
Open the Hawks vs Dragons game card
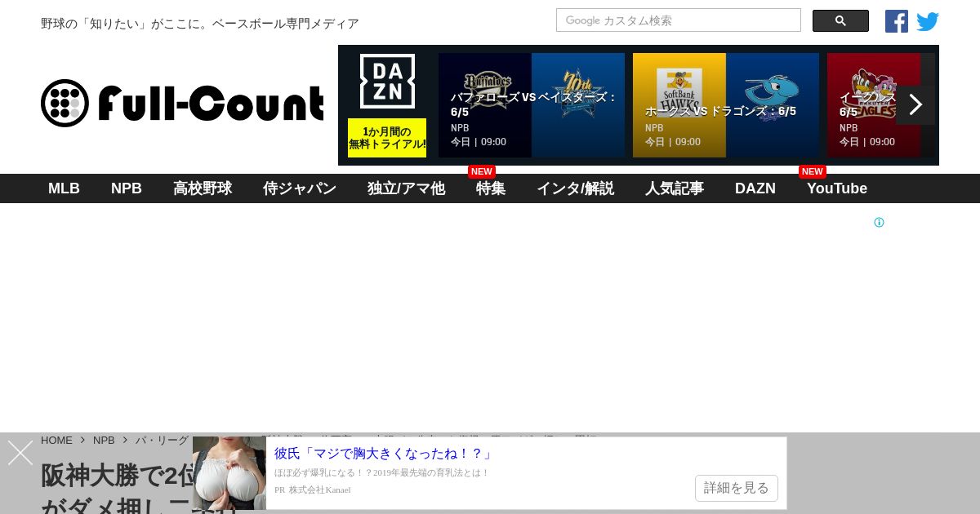tap(726, 105)
